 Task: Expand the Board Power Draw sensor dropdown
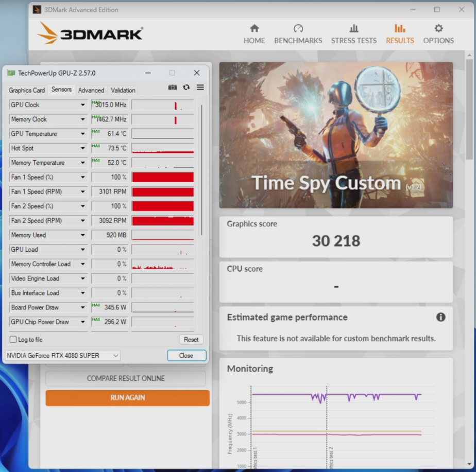[x=82, y=308]
